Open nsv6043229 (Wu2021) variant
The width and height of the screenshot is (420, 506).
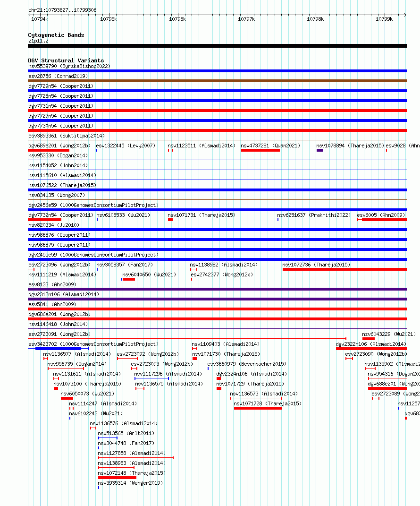389,334
